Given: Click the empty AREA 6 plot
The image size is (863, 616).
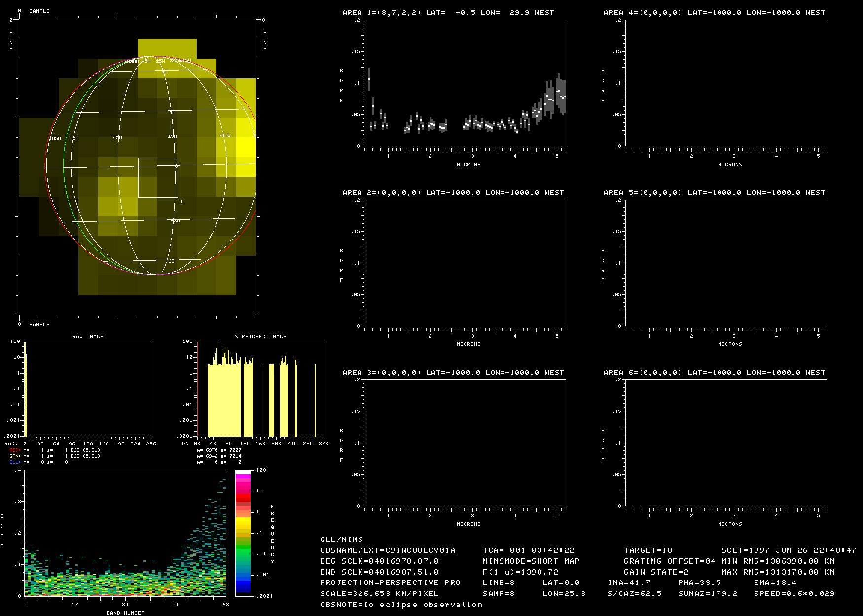Looking at the screenshot, I should (x=726, y=443).
